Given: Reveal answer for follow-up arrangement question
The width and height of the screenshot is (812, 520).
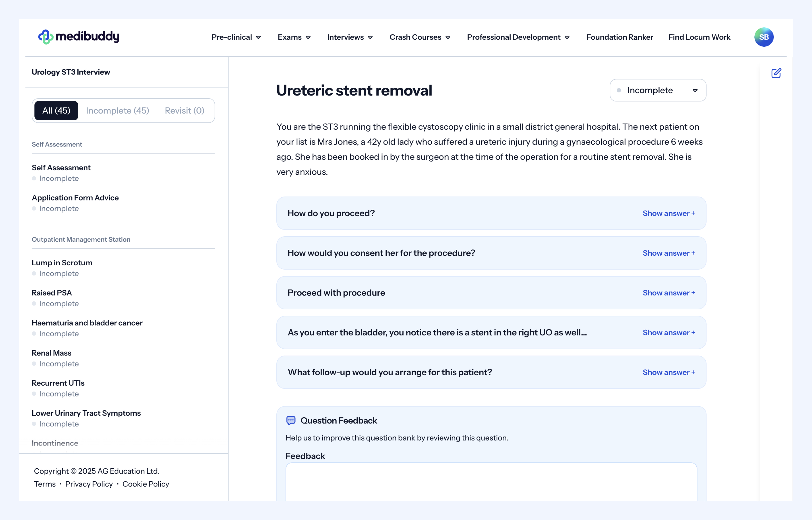Looking at the screenshot, I should [668, 372].
